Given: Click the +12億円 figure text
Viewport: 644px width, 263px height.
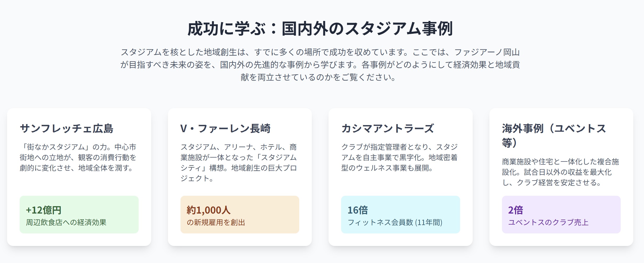Looking at the screenshot, I should (x=44, y=210).
